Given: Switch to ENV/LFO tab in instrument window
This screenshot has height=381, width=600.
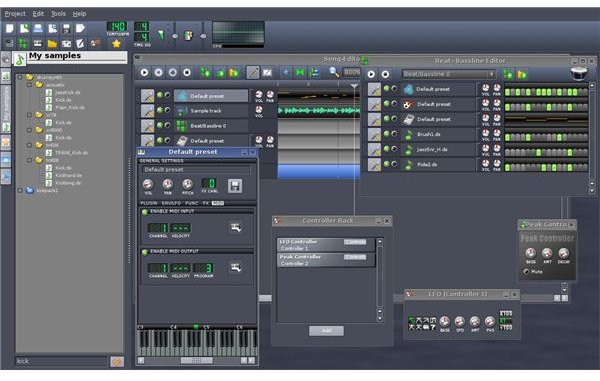Looking at the screenshot, I should point(171,203).
